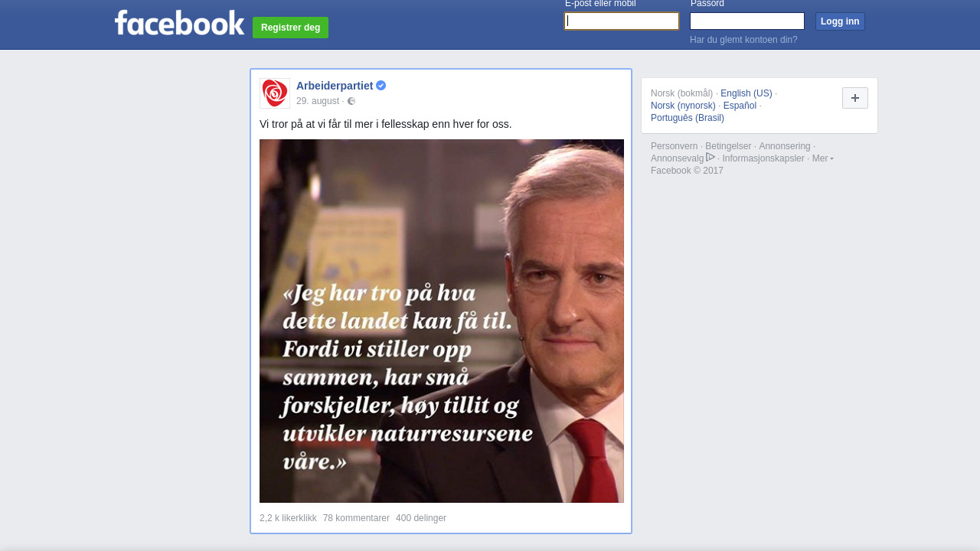Switch language to Português (Brasil)
This screenshot has height=551, width=980.
click(x=688, y=118)
